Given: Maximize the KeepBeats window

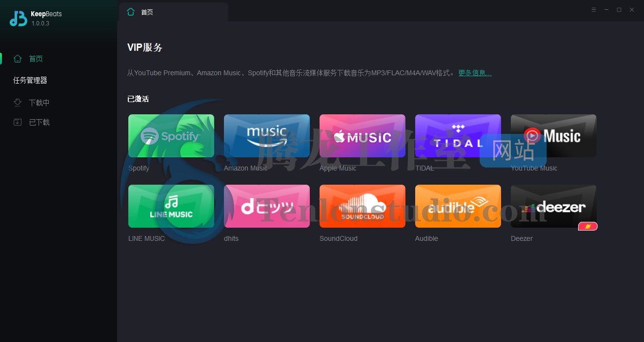Looking at the screenshot, I should (x=619, y=10).
